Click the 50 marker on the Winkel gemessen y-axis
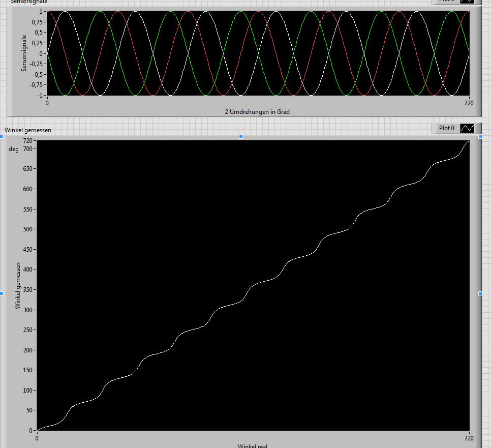The image size is (491, 448). (x=29, y=410)
